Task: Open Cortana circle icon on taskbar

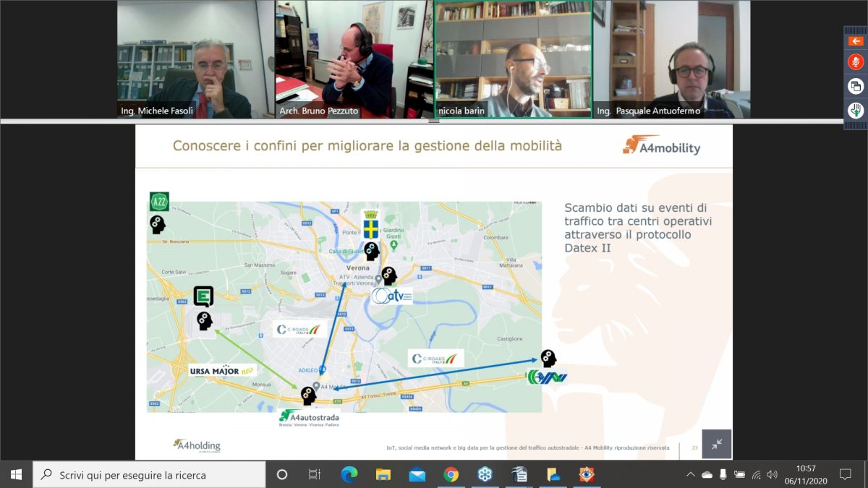Action: [282, 475]
